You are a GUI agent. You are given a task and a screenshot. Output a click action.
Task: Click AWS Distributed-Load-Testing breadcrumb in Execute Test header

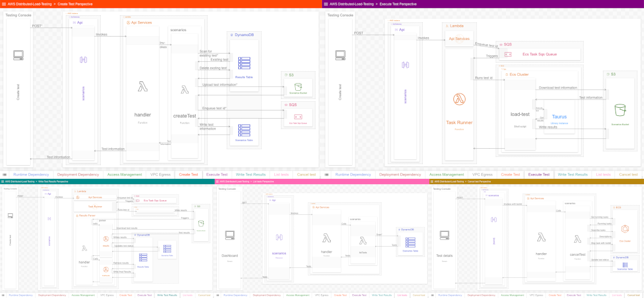click(x=352, y=4)
